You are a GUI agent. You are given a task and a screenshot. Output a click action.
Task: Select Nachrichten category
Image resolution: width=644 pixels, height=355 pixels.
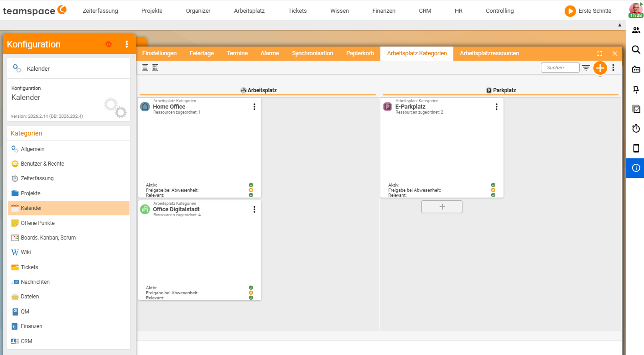(69, 282)
